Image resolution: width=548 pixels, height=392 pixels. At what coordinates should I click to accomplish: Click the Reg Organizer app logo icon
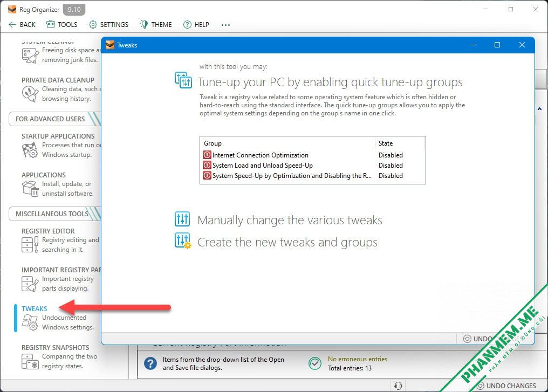coord(12,9)
